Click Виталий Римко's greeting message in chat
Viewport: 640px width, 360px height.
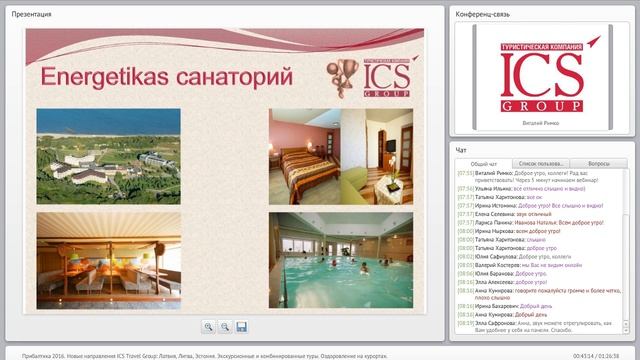click(528, 176)
